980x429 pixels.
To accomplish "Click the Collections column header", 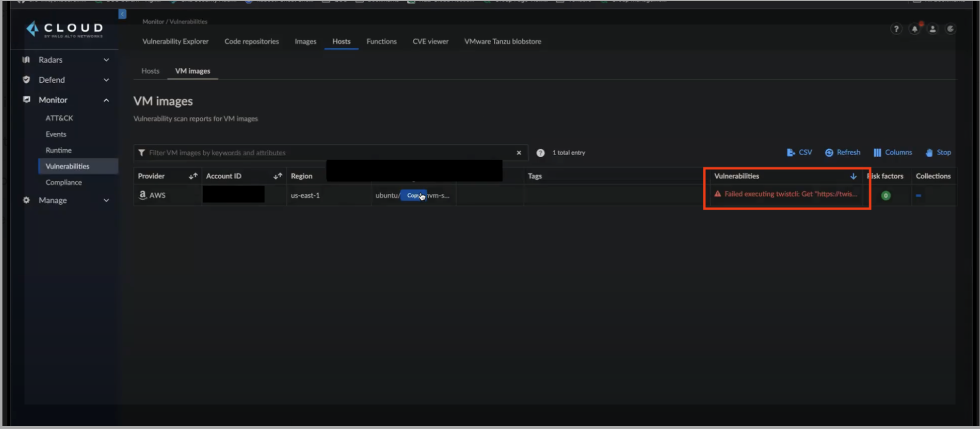I will point(933,176).
